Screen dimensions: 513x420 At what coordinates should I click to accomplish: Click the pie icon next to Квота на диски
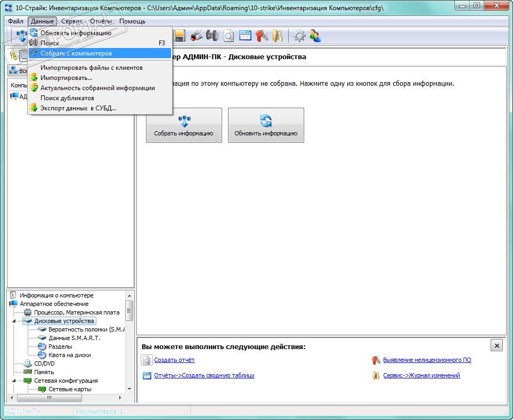[42, 355]
